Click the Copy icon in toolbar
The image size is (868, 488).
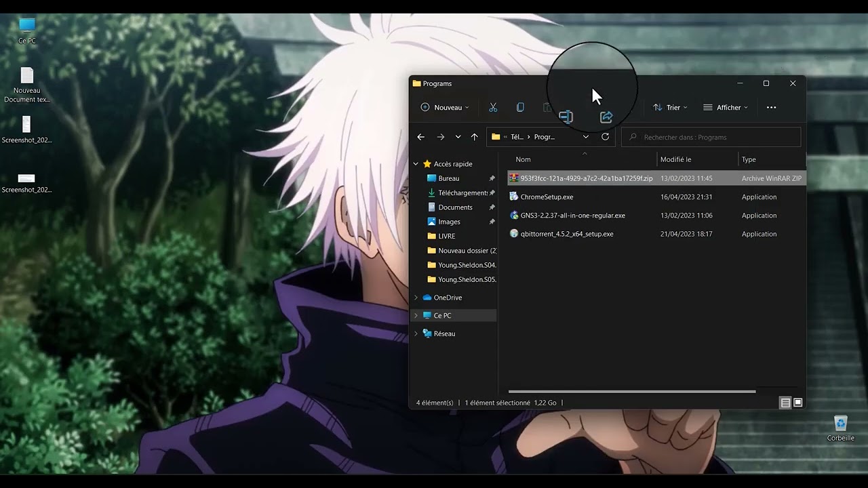coord(520,107)
